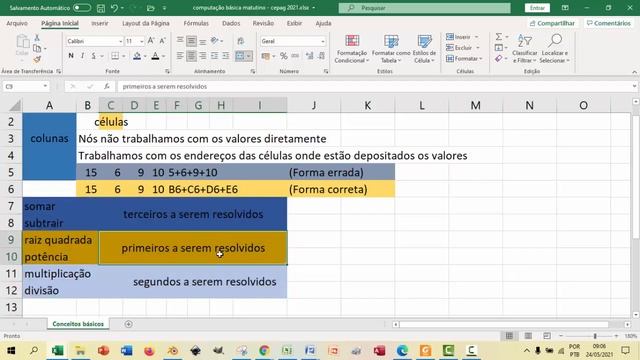Click the Cut scissors icon
This screenshot has width=640, height=360.
pyautogui.click(x=37, y=38)
